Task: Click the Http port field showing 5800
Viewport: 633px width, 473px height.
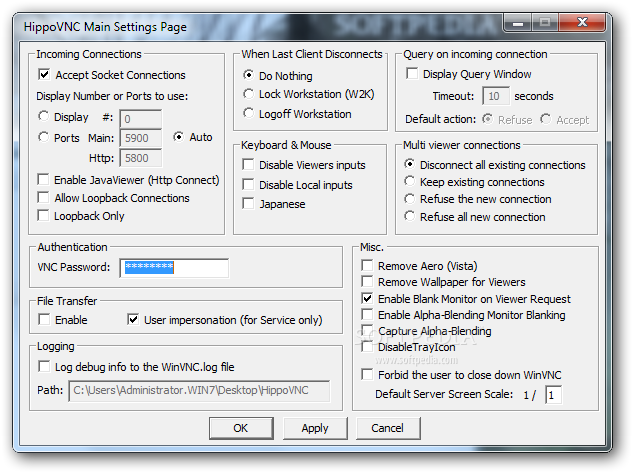Action: click(141, 158)
